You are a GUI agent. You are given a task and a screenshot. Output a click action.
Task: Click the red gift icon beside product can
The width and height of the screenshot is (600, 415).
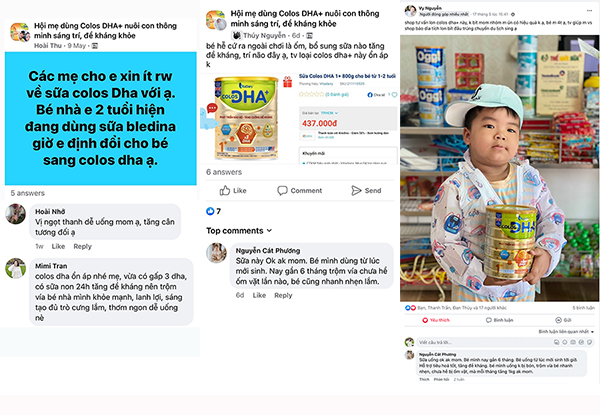pos(287,81)
